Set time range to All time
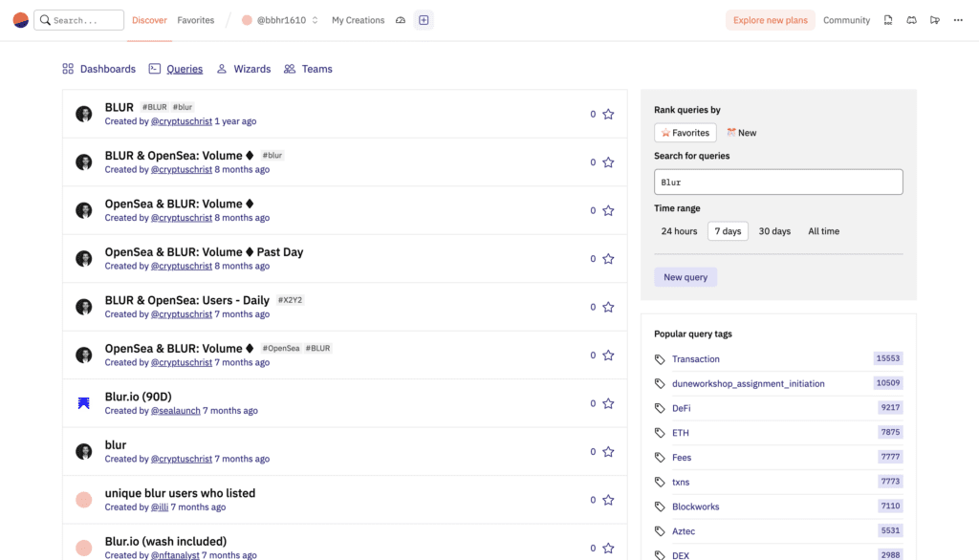The height and width of the screenshot is (560, 979). tap(823, 231)
